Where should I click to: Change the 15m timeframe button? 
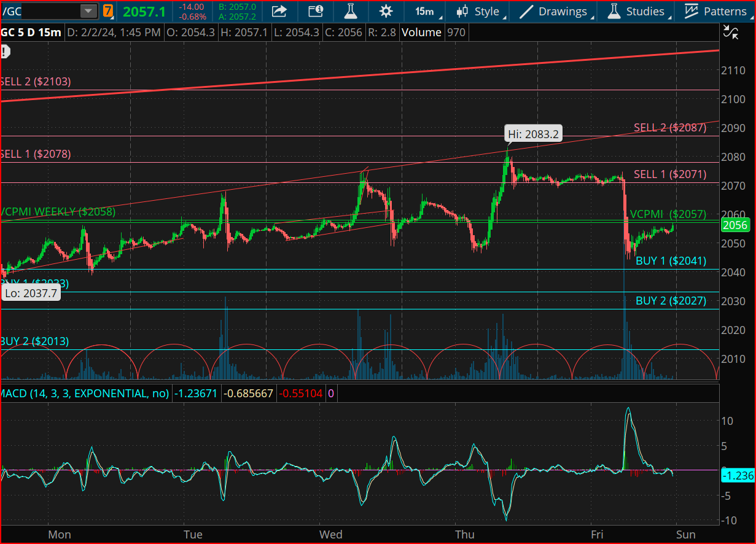pyautogui.click(x=424, y=11)
